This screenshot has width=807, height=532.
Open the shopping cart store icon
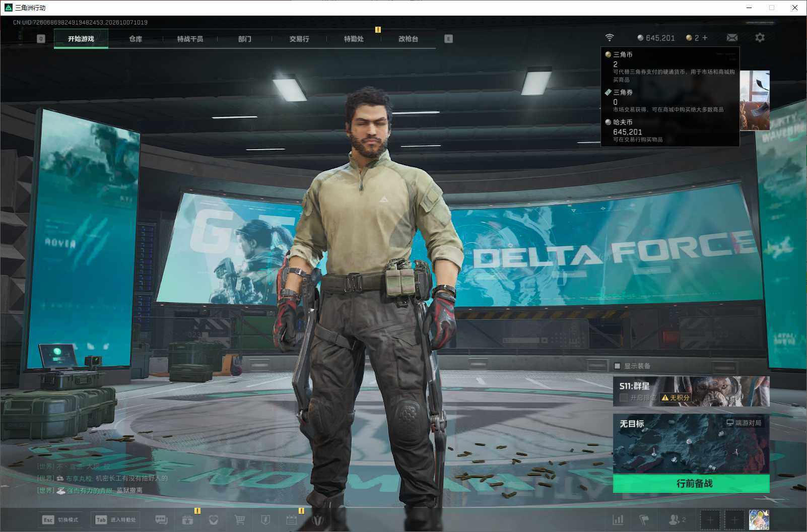(240, 520)
